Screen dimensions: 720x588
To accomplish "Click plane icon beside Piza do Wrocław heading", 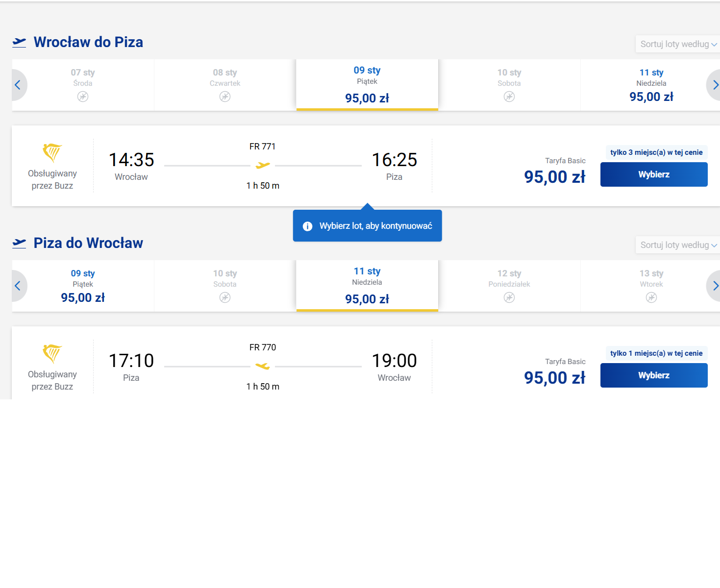I will 19,243.
